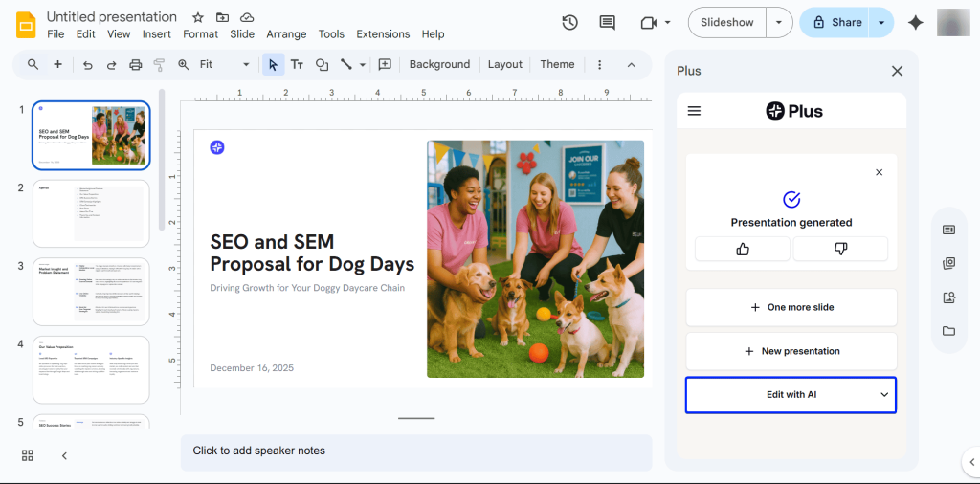Click the One more slide button

click(x=791, y=307)
